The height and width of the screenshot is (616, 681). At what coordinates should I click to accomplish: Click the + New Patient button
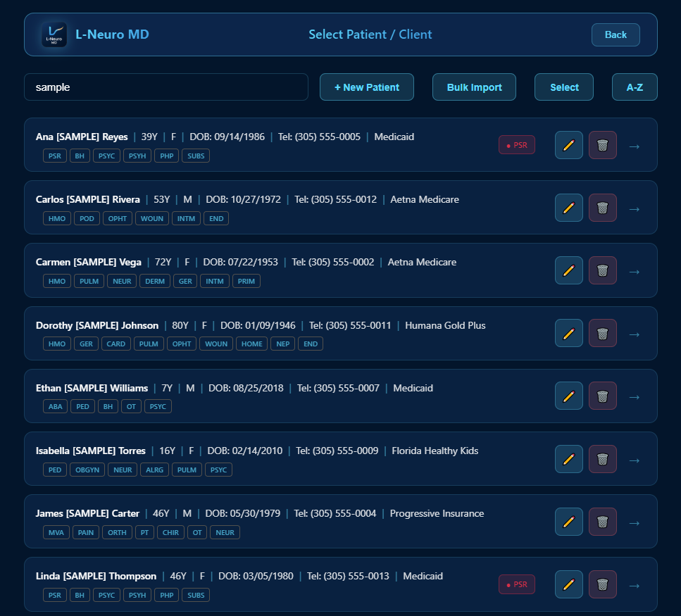(x=366, y=87)
